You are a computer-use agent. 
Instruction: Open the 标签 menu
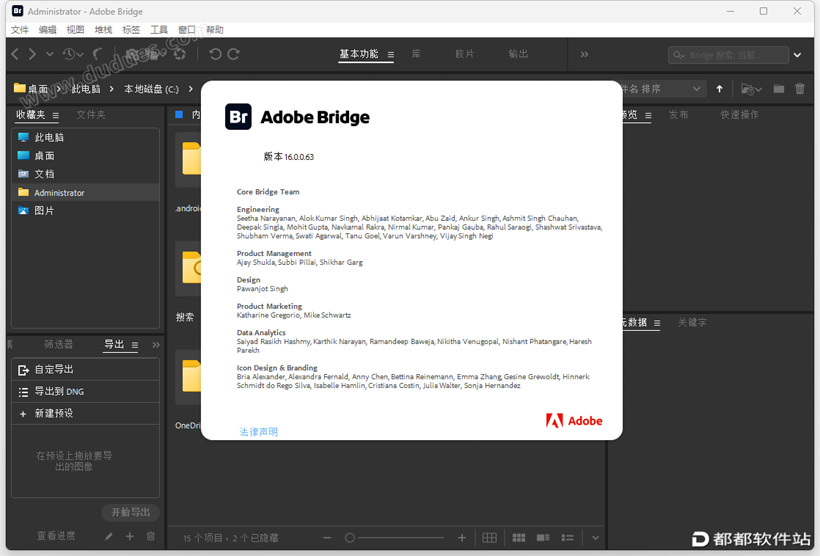coord(131,30)
